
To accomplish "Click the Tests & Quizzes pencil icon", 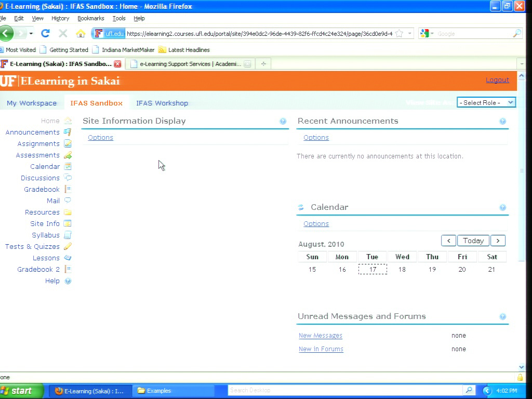I will (68, 246).
